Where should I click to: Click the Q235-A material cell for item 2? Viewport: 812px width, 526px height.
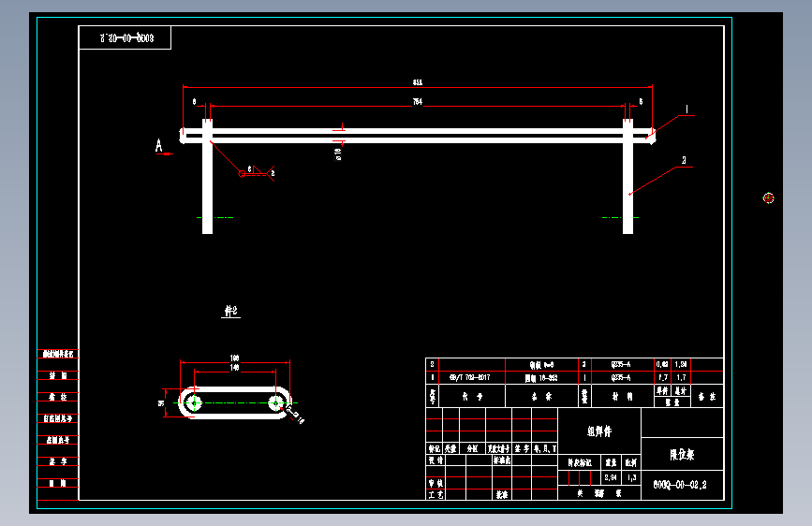coord(623,364)
